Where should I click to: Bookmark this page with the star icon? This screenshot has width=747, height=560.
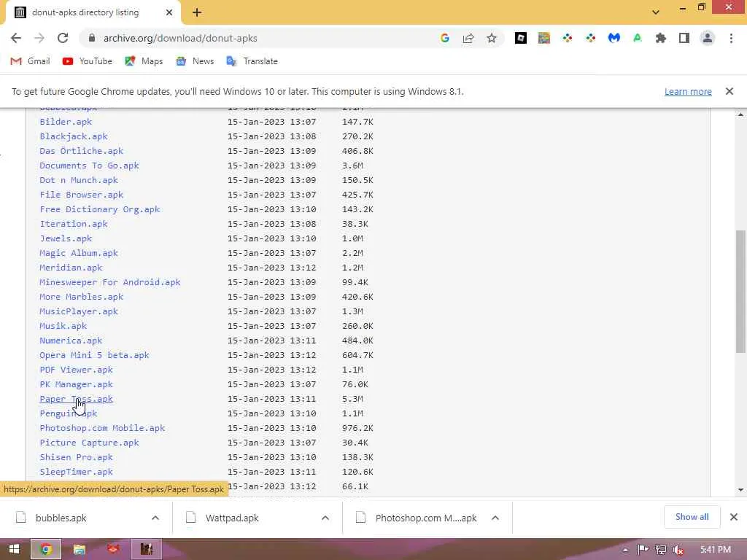pos(492,38)
